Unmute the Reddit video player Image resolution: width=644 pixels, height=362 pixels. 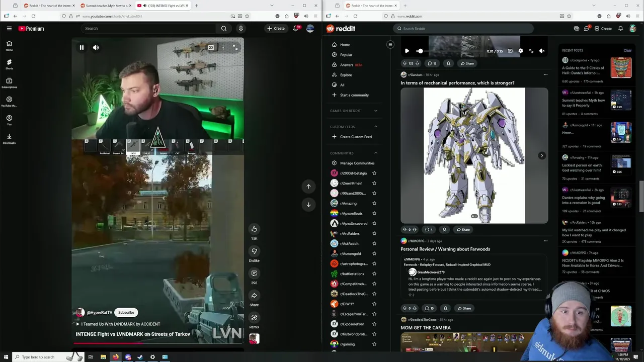point(542,51)
